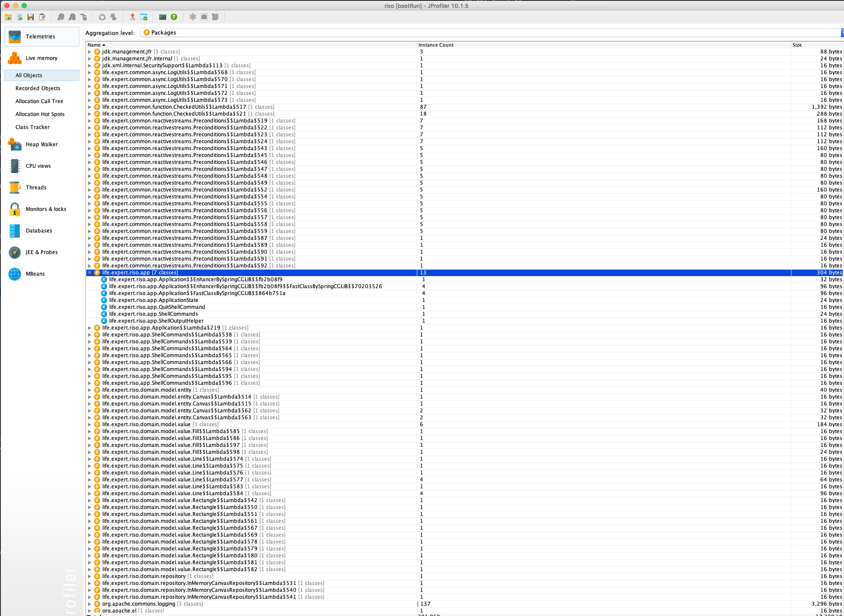Expand LogUtils$$Lambda$568 row
This screenshot has height=616, width=844.
tap(90, 72)
